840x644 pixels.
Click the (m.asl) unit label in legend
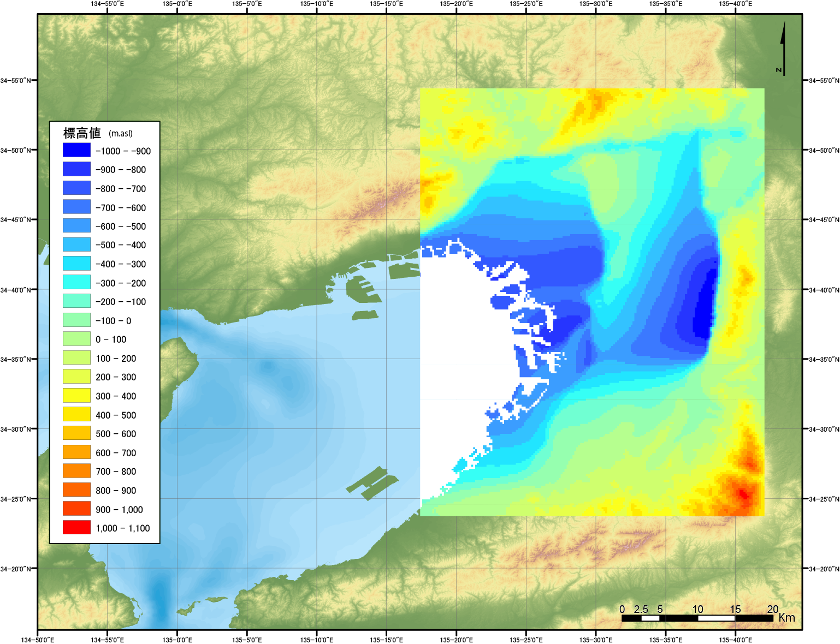pos(121,134)
